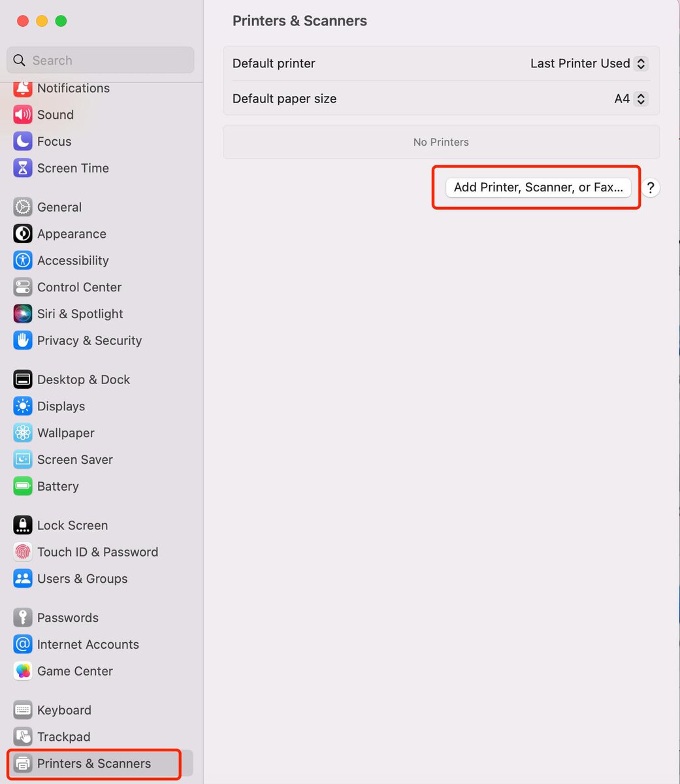Click the Accessibility icon in sidebar

click(23, 261)
